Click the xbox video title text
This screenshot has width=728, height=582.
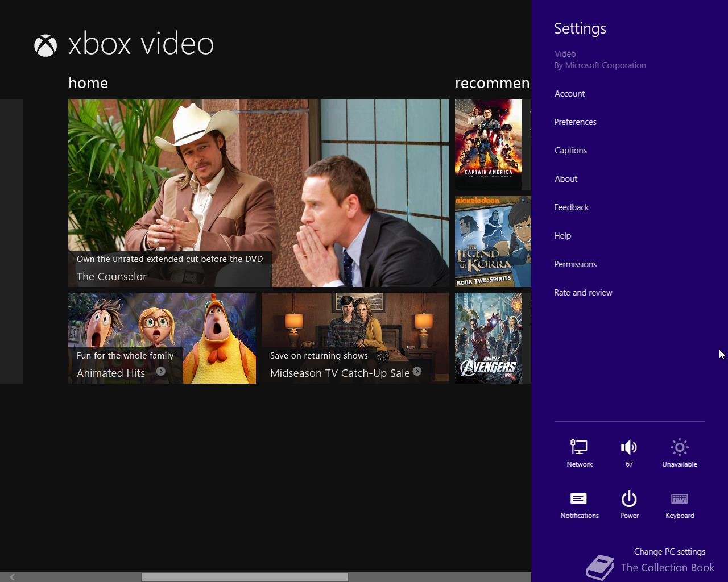coord(141,44)
